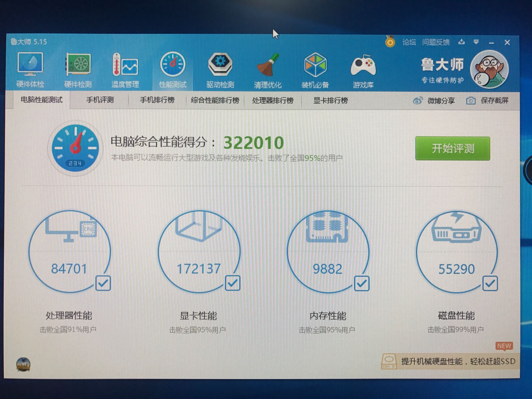Click the 鲁大师 mascot avatar
532x399 pixels.
(490, 69)
